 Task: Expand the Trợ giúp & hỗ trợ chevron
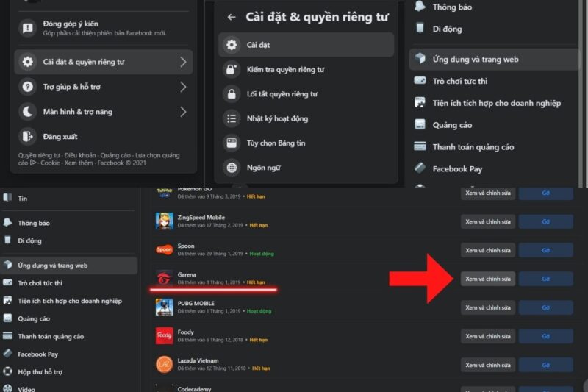(x=183, y=87)
